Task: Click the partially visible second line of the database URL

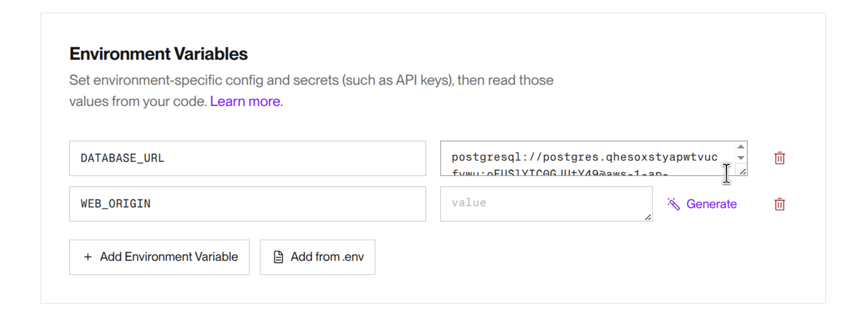Action: point(559,173)
